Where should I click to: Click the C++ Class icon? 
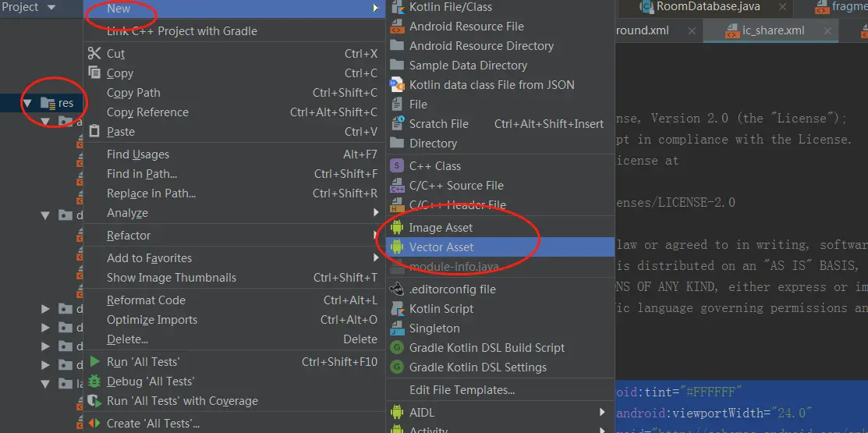[397, 165]
